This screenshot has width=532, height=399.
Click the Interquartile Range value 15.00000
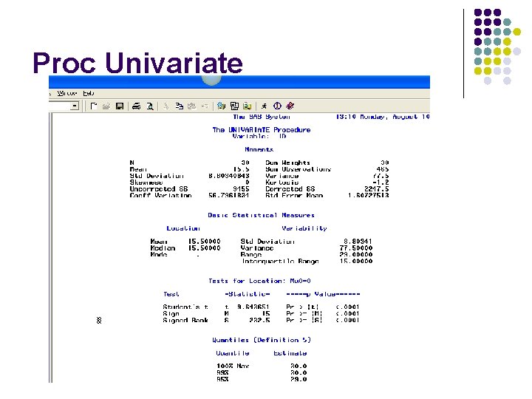tap(356, 261)
